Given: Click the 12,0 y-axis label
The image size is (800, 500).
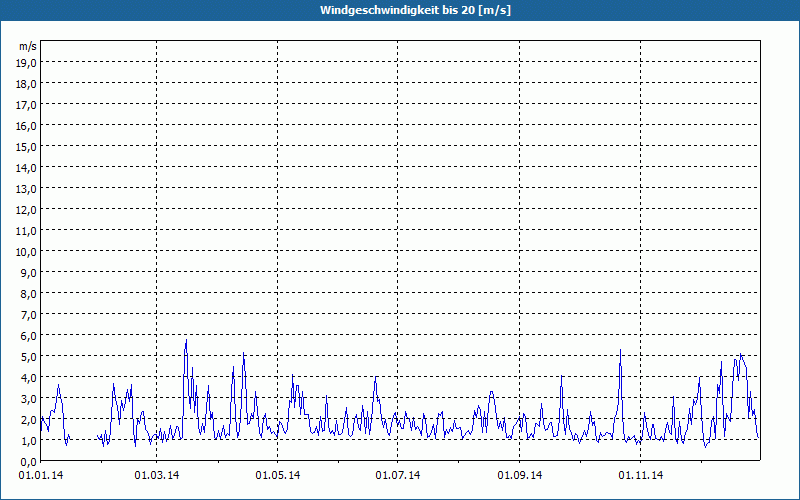Looking at the screenshot, I should click(27, 210).
